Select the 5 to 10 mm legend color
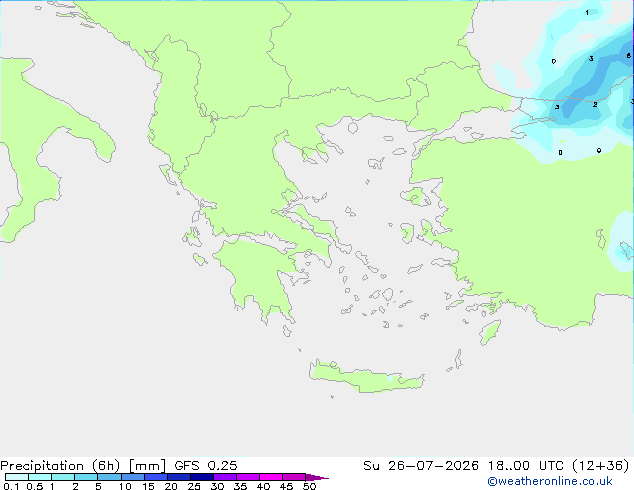The height and width of the screenshot is (490, 634). (x=109, y=477)
